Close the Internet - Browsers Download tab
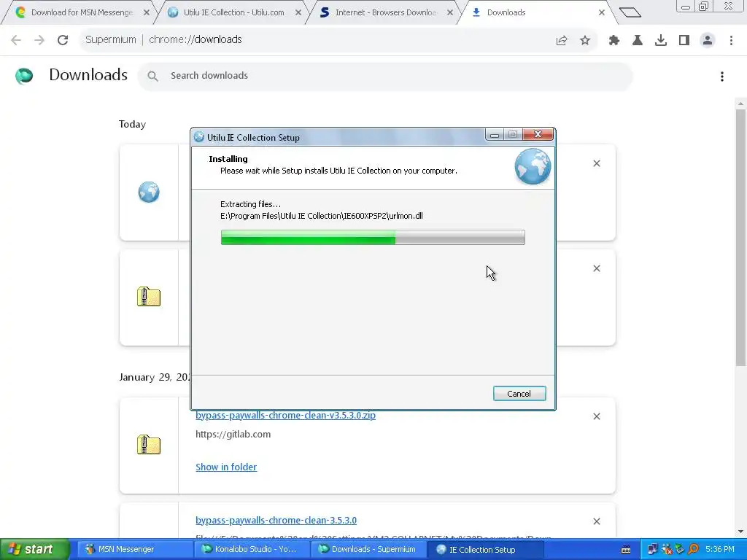The height and width of the screenshot is (560, 747). click(x=449, y=12)
